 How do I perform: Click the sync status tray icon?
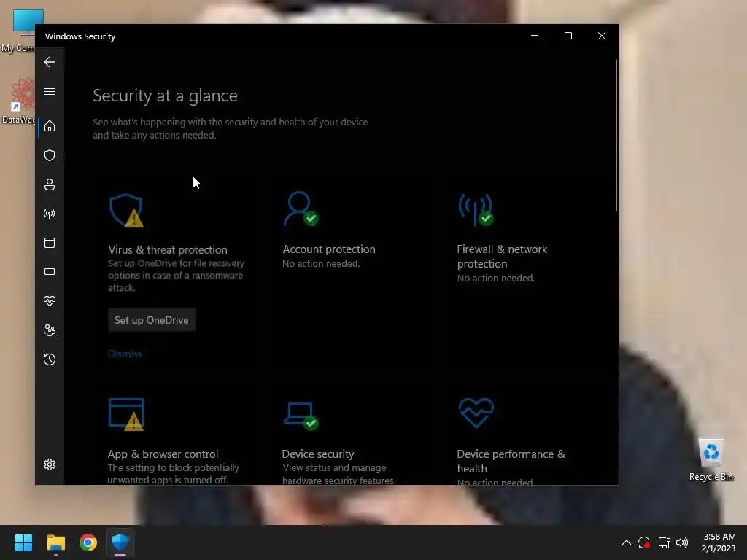644,542
